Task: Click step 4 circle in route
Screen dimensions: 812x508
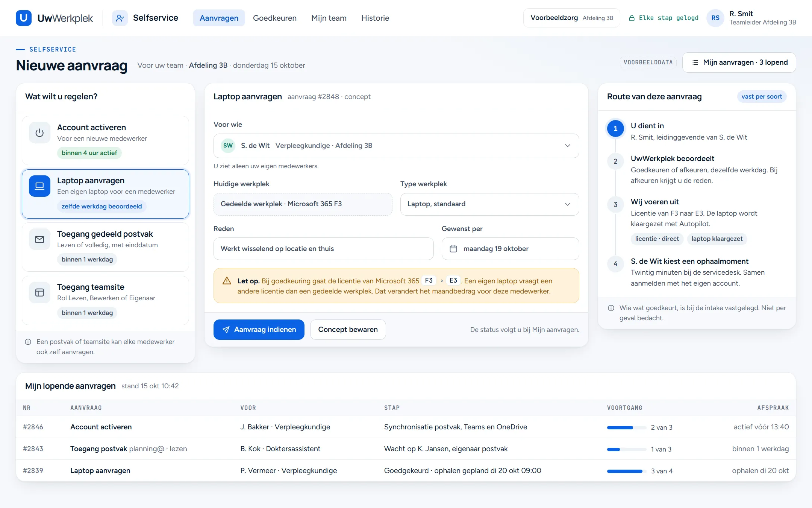Action: tap(615, 264)
